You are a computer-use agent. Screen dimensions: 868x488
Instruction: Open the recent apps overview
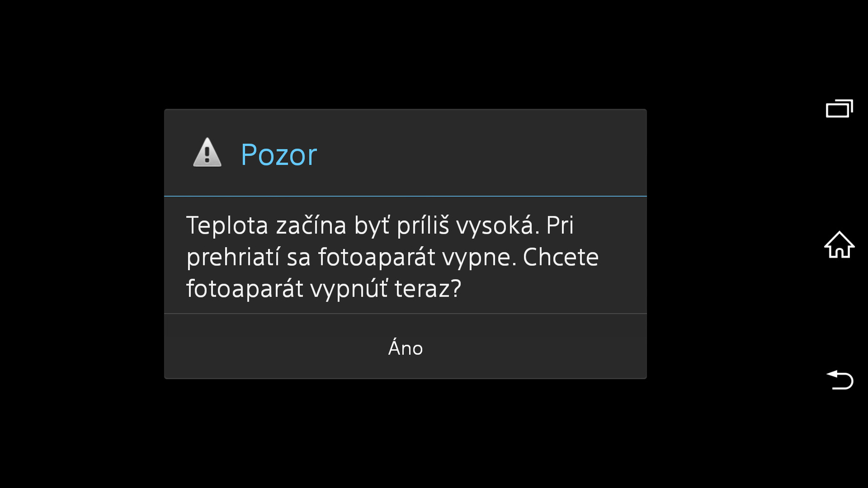[839, 108]
